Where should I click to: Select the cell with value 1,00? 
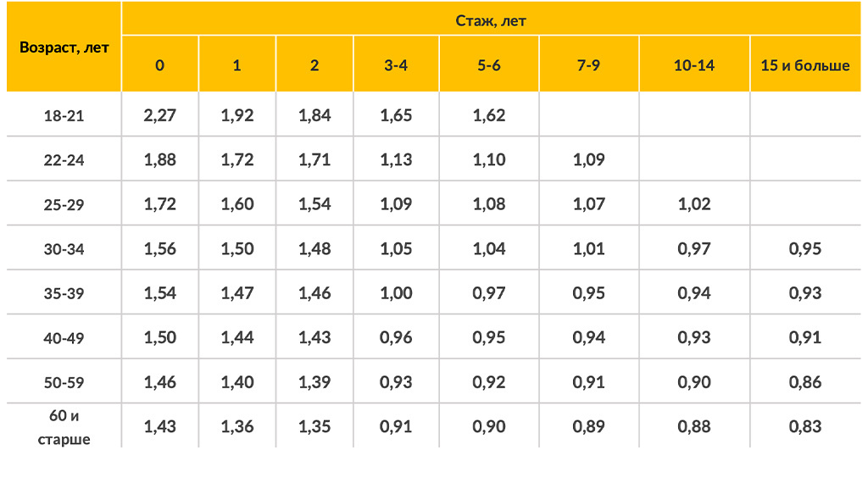[x=396, y=293]
